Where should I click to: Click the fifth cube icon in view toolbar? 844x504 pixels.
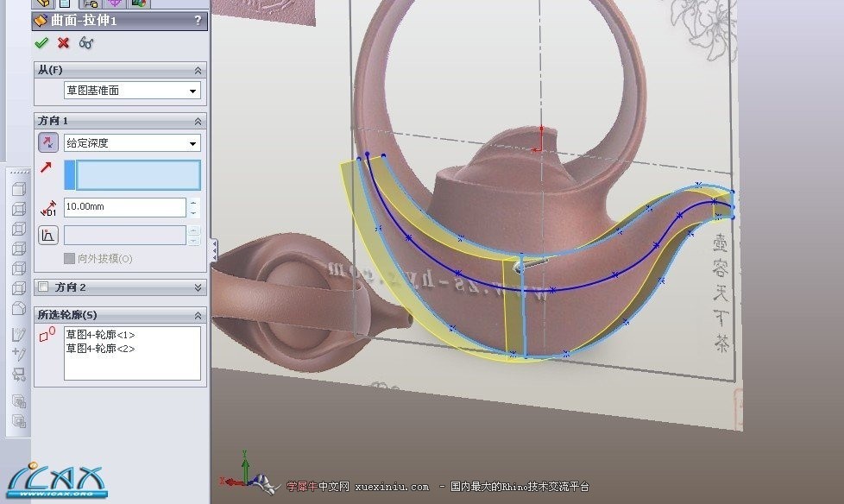pos(19,268)
